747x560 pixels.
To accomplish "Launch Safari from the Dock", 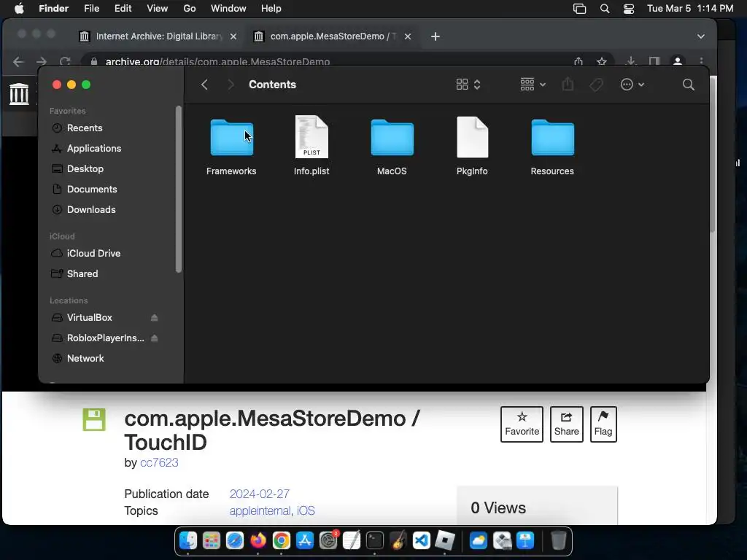I will click(x=235, y=541).
